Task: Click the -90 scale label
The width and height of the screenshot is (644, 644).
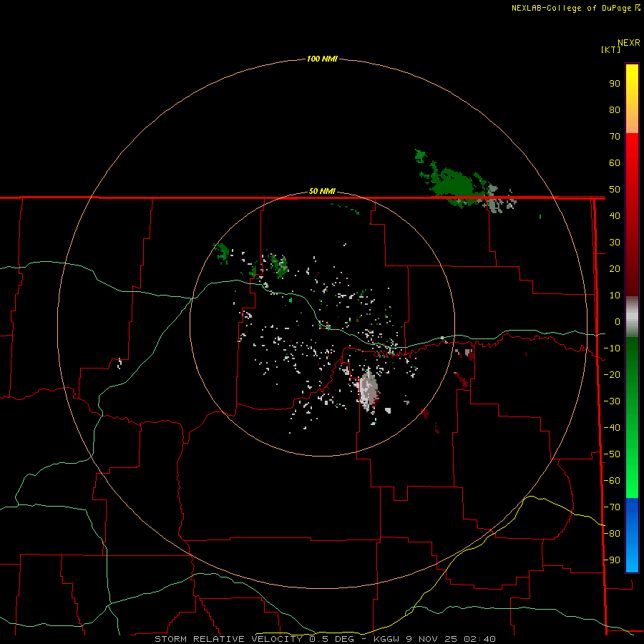Action: click(x=612, y=560)
